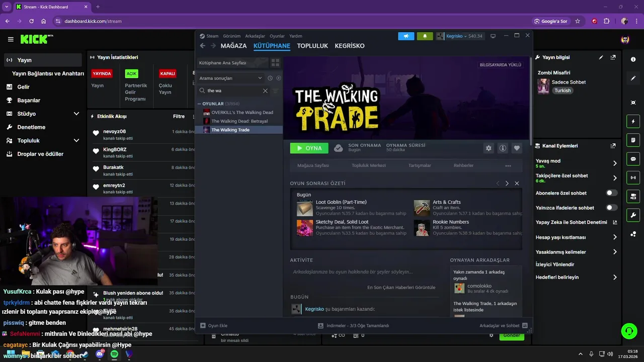Show game info details icon
644x362 pixels.
coord(503,148)
